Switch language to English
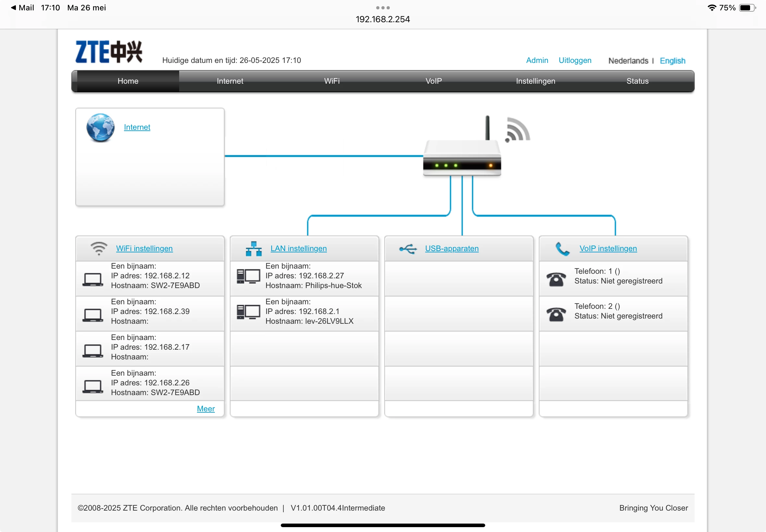Viewport: 766px width, 532px height. (672, 61)
